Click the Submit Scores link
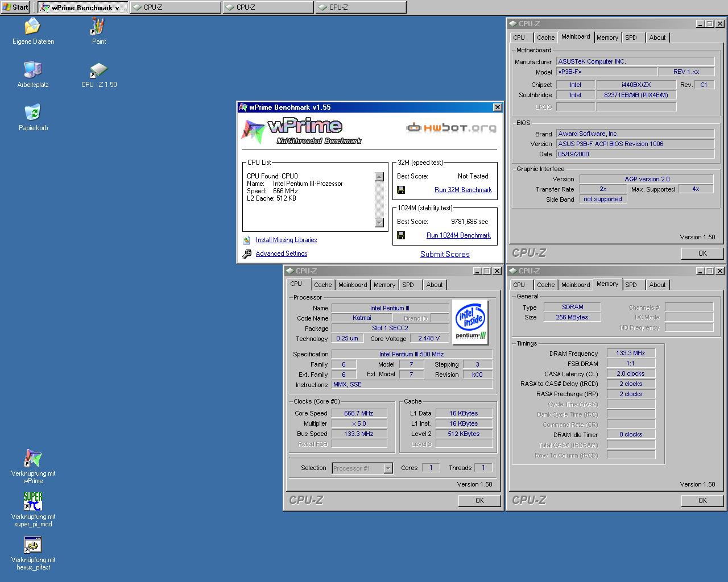 [445, 255]
